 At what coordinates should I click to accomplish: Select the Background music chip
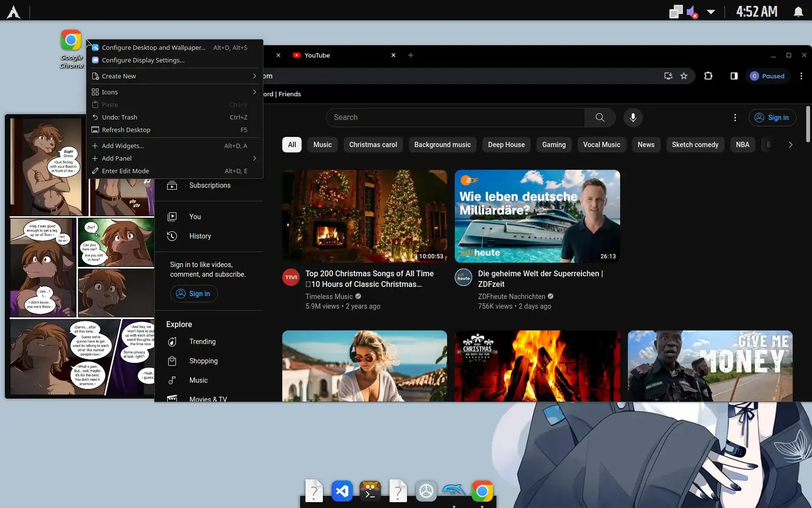[442, 145]
